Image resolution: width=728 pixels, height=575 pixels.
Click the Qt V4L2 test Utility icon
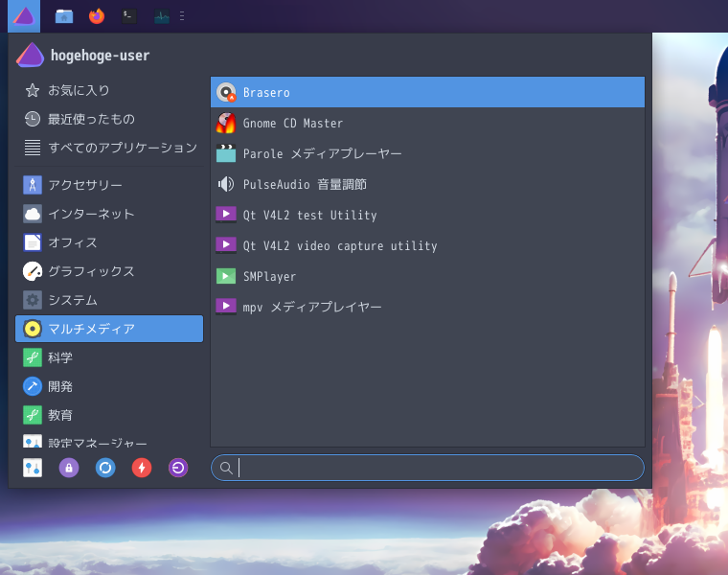[226, 215]
